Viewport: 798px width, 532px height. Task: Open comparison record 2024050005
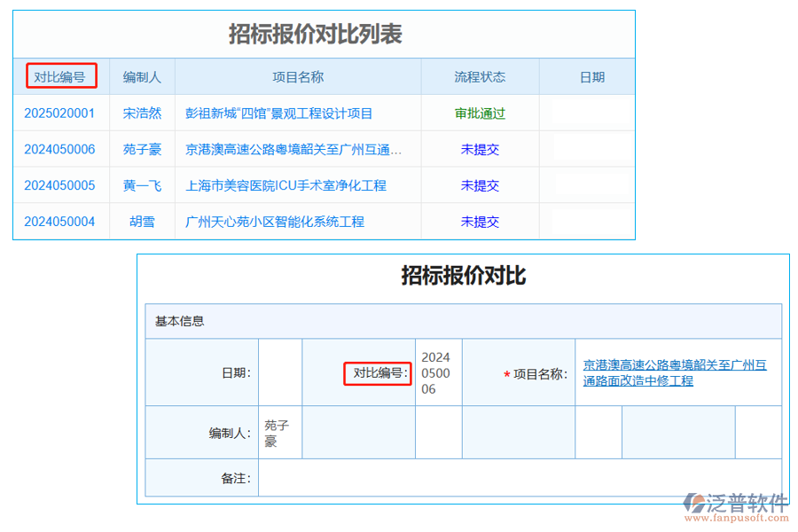[x=60, y=185]
